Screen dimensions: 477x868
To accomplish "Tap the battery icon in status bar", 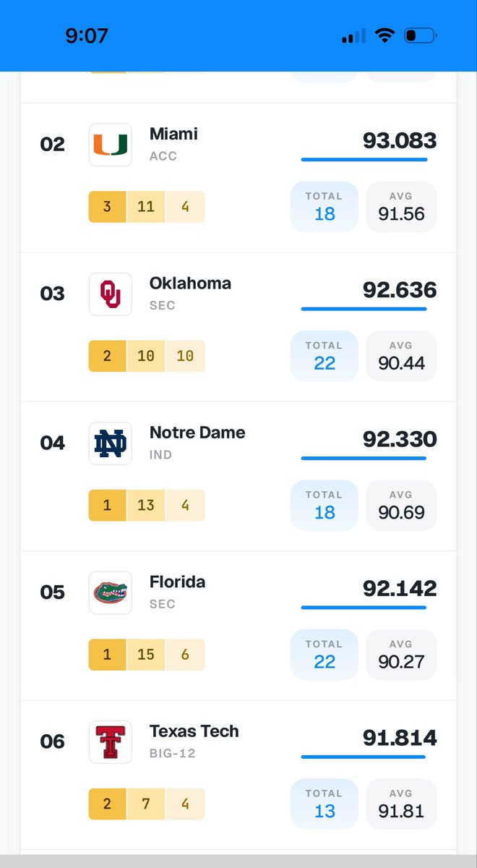I will pos(420,35).
